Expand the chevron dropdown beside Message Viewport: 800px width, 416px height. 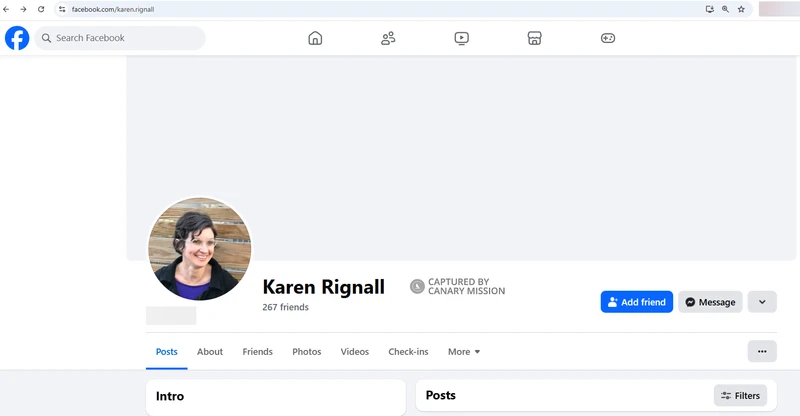pyautogui.click(x=762, y=302)
